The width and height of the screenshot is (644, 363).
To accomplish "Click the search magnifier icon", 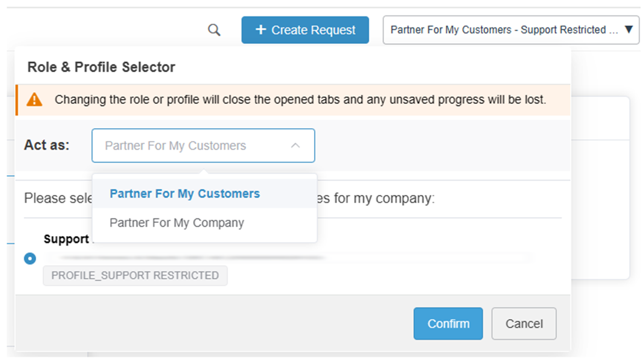I will 214,30.
